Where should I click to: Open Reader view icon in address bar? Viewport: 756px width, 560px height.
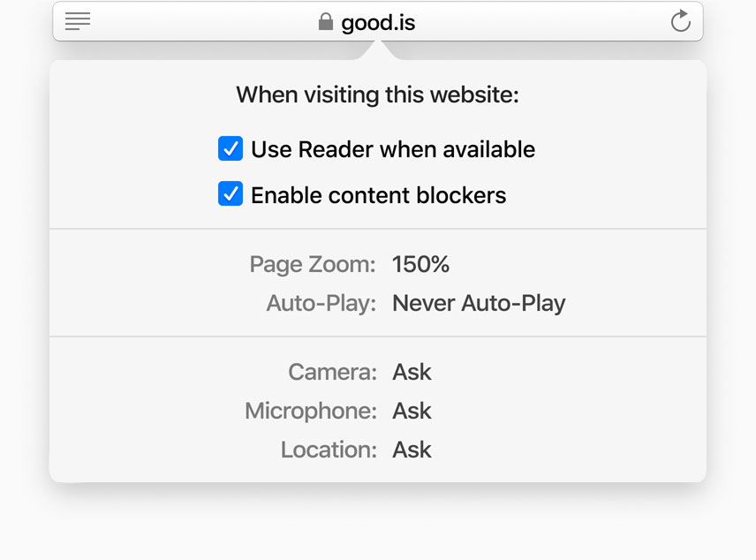pos(78,21)
